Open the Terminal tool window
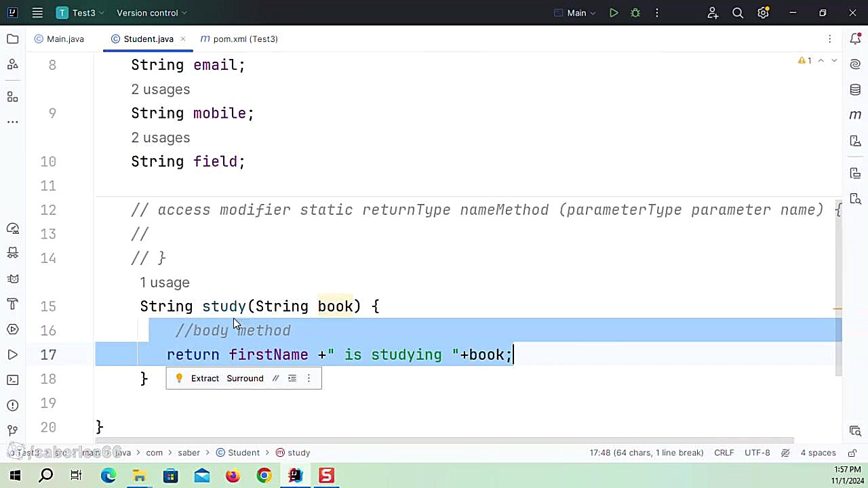This screenshot has height=488, width=868. point(12,380)
